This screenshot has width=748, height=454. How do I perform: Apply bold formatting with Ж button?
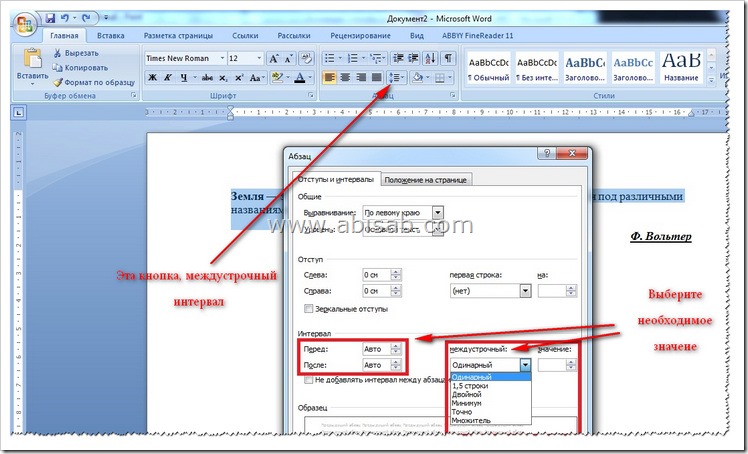coord(152,77)
